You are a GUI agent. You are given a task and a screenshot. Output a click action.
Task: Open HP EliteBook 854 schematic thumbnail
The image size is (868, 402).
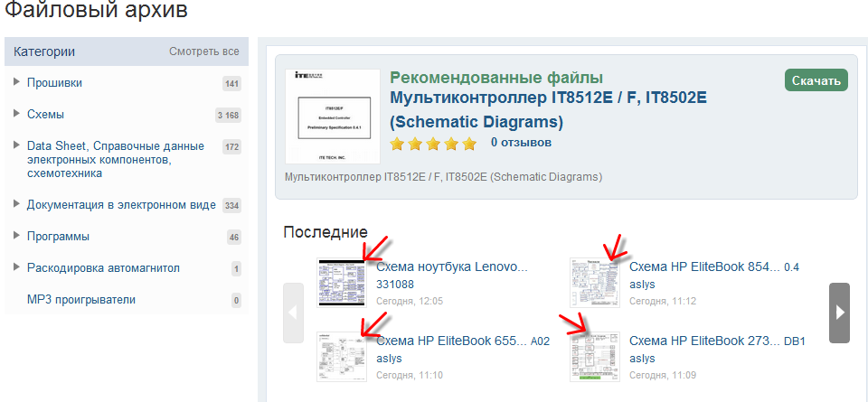594,283
